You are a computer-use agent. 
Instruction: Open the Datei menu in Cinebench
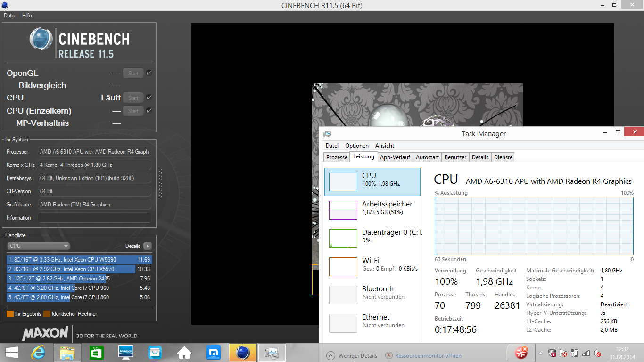click(9, 16)
